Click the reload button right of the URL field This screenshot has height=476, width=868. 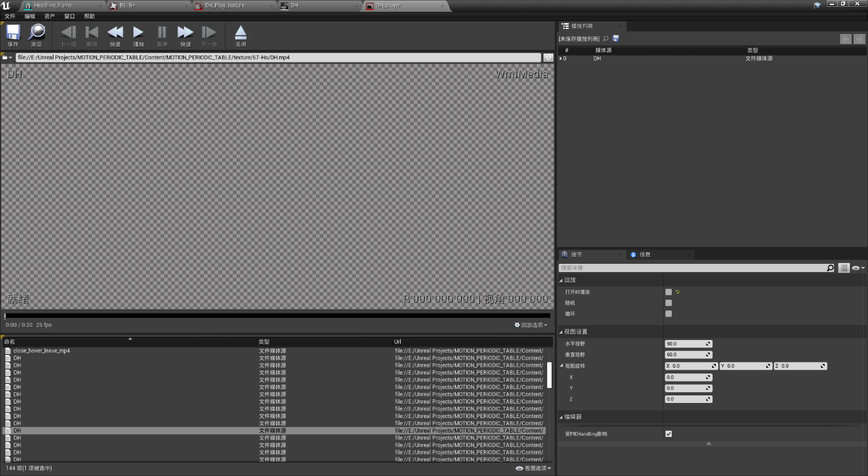(x=548, y=57)
